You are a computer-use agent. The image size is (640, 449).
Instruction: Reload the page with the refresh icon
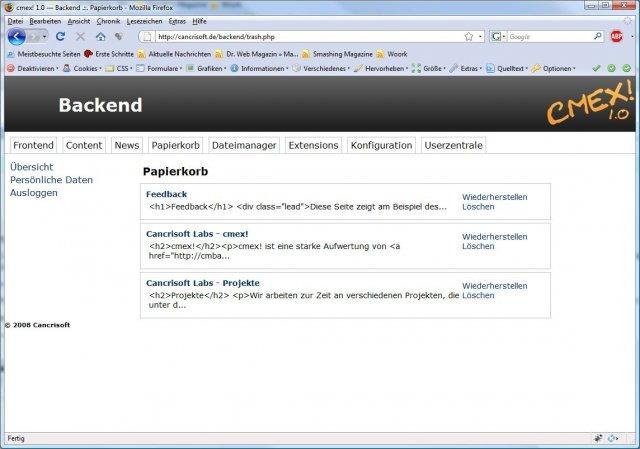point(60,36)
